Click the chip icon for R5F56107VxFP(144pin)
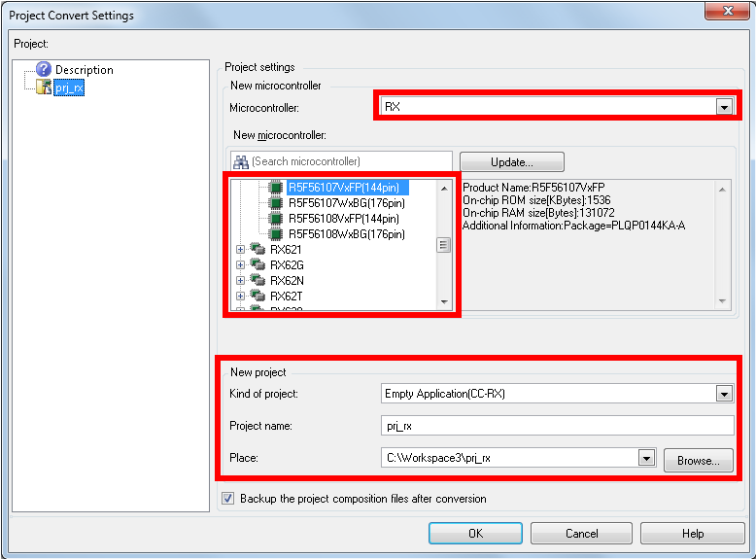The width and height of the screenshot is (756, 559). coord(276,188)
